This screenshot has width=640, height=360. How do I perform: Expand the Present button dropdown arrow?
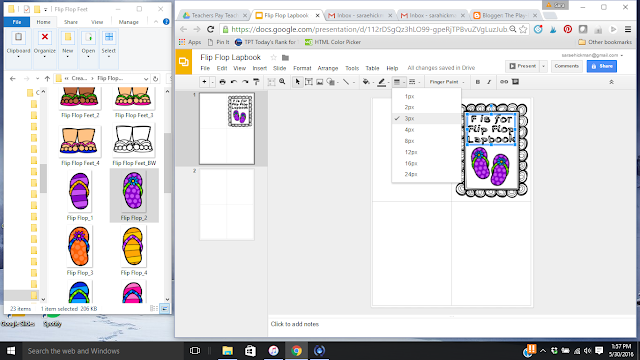pyautogui.click(x=543, y=66)
